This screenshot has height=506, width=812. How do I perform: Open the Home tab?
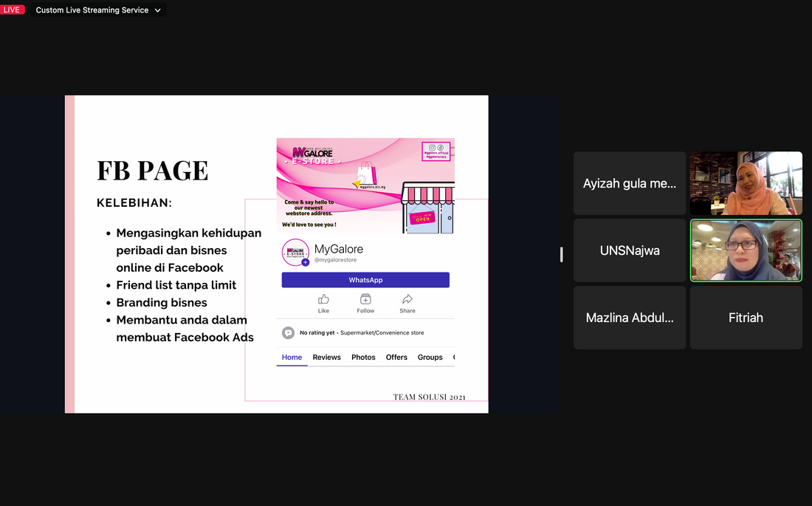tap(292, 358)
